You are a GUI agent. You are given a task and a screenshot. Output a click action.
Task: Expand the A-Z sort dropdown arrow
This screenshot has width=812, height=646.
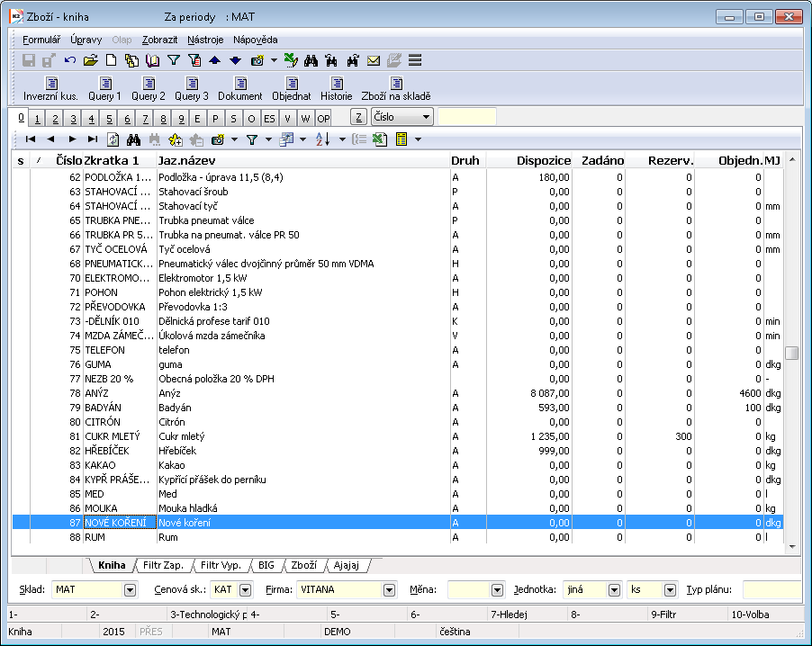342,139
